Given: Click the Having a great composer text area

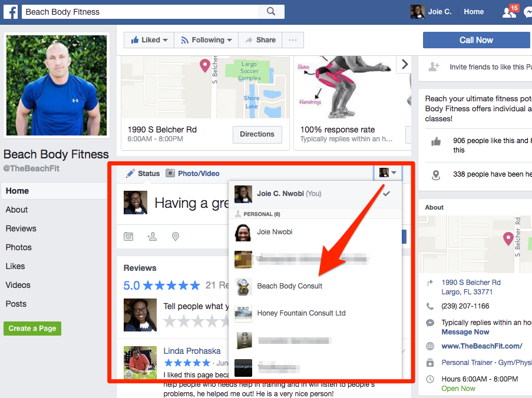Looking at the screenshot, I should 191,203.
